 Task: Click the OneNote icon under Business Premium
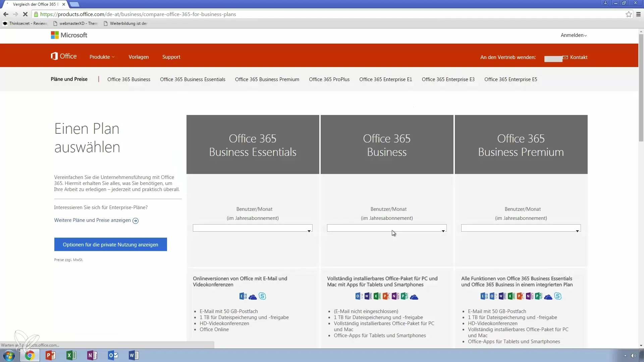tap(529, 296)
